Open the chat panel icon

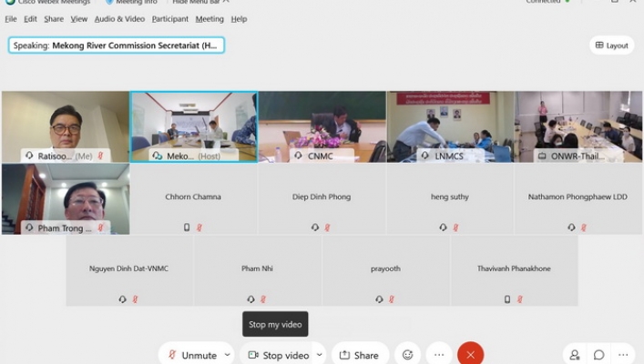click(598, 355)
